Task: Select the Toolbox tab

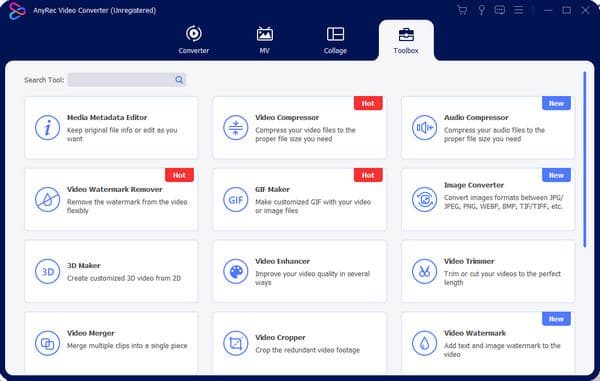Action: [x=406, y=40]
